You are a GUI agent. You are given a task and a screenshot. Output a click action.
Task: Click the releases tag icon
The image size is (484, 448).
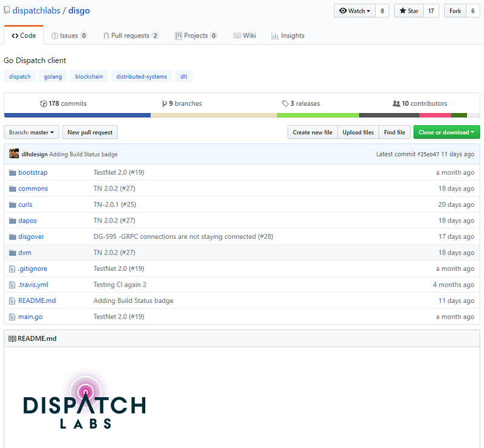285,103
